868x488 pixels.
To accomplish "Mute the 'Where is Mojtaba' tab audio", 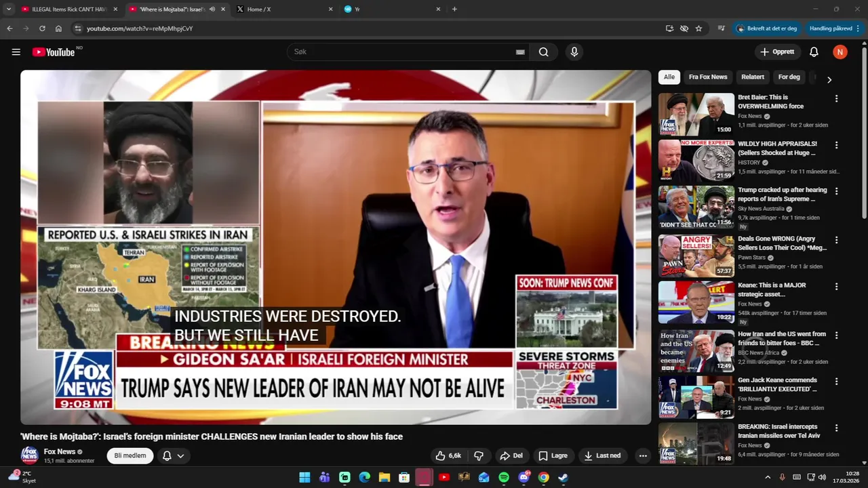I will 212,9.
